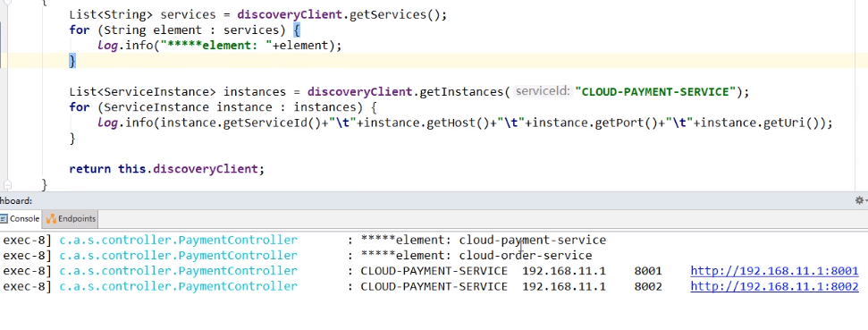
Task: Click getServices() method call in code
Action: coord(394,15)
